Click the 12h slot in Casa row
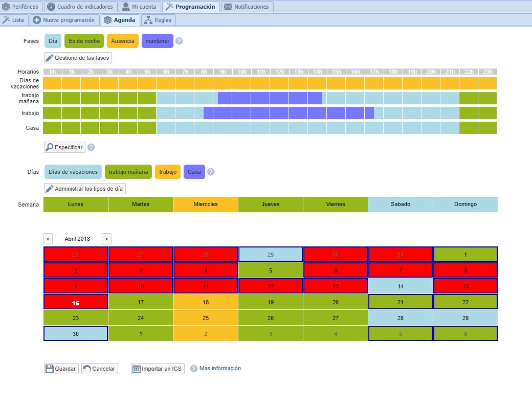 pyautogui.click(x=280, y=128)
